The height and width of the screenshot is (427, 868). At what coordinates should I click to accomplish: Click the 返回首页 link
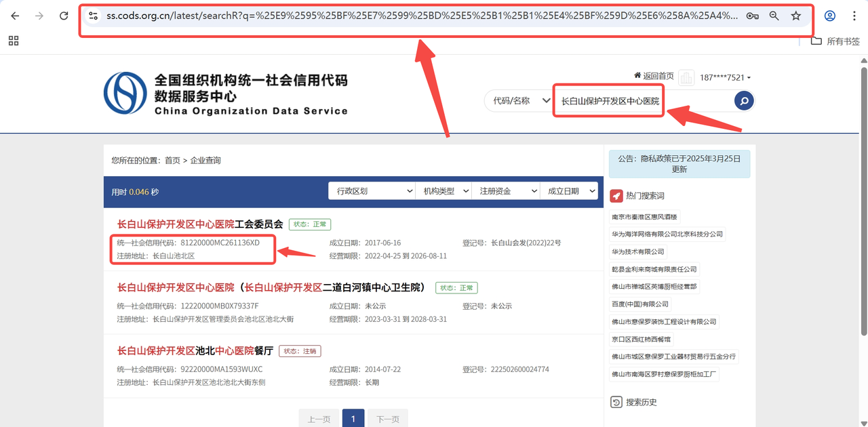[x=654, y=76]
